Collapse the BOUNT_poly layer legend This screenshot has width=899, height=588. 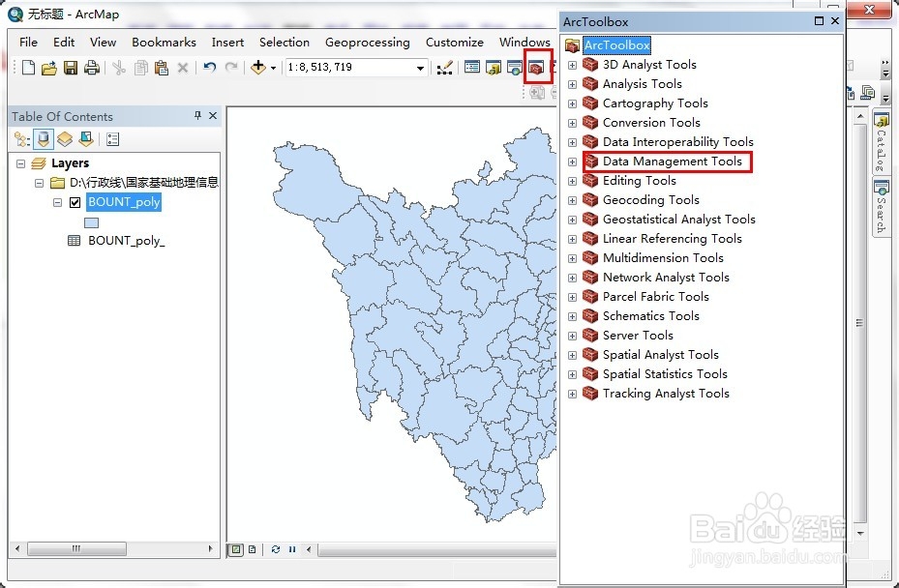click(x=57, y=202)
